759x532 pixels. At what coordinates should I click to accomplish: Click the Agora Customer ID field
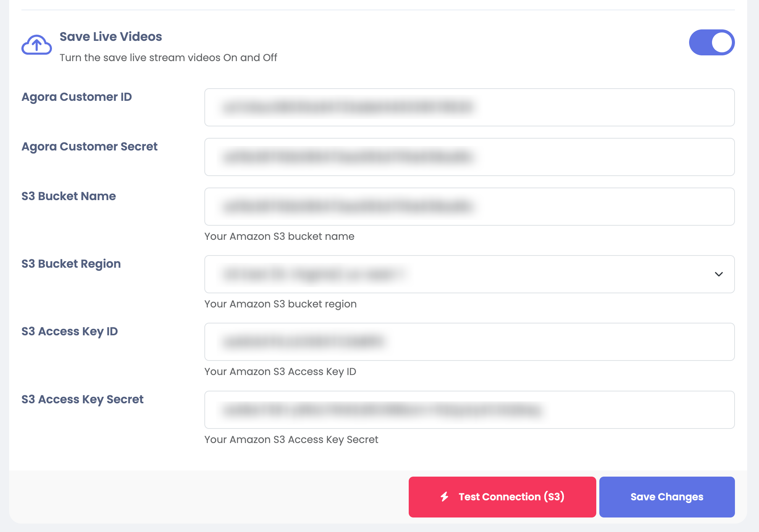tap(469, 107)
